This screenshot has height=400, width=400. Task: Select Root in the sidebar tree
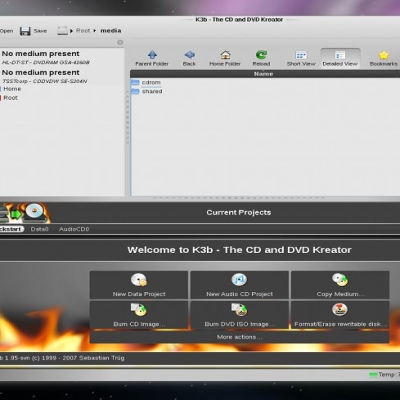10,98
